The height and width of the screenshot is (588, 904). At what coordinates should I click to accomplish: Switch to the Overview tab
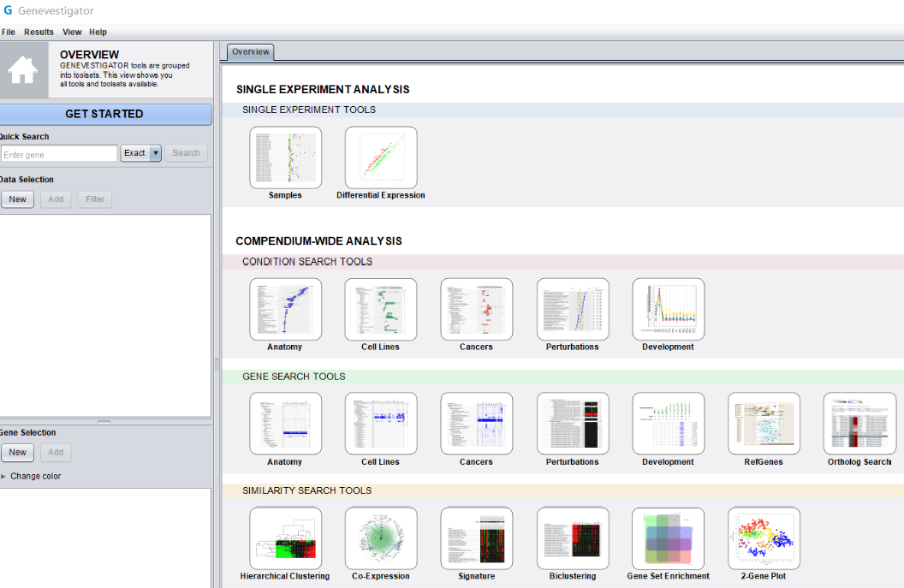250,52
